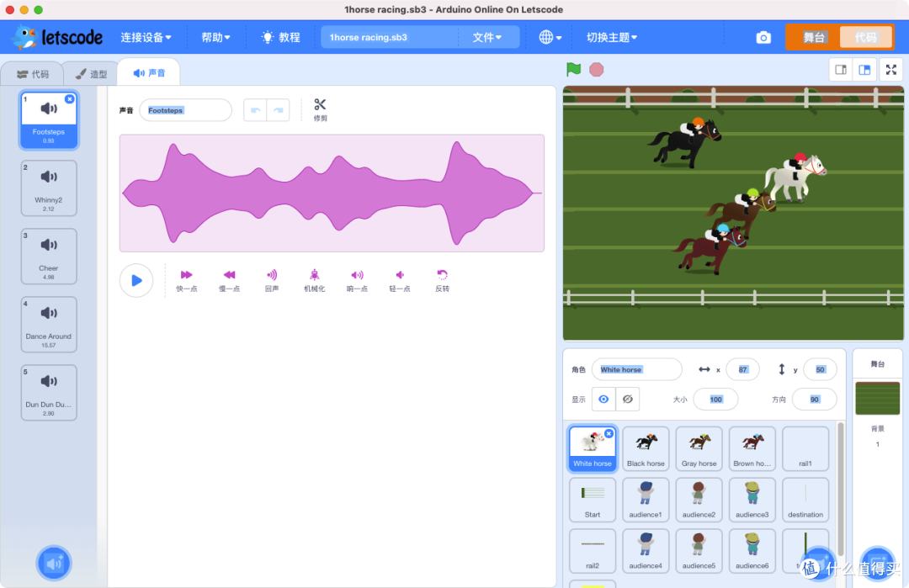The height and width of the screenshot is (588, 909).
Task: Enter full screen stage mode
Action: 891,70
